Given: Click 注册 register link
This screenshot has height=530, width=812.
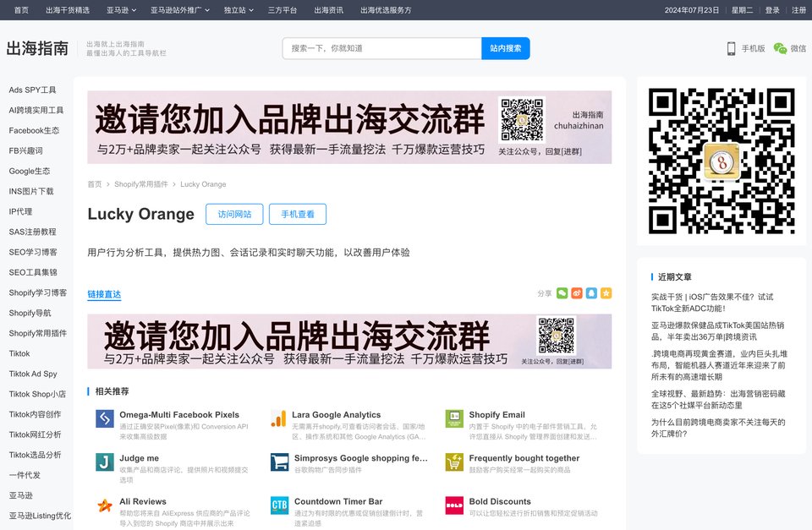Looking at the screenshot, I should (x=798, y=10).
